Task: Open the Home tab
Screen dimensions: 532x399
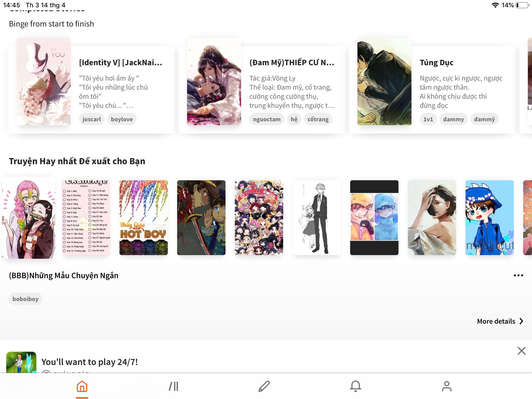Action: coord(82,386)
